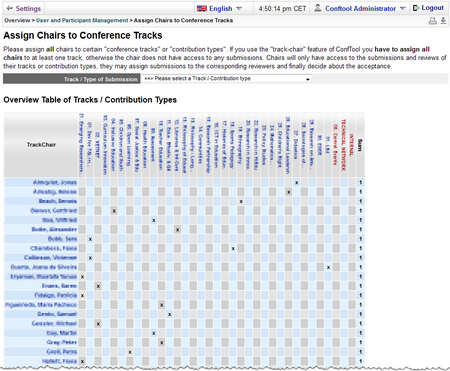
Task: Select the 16. ICT in Education column header
Action: coord(217,145)
